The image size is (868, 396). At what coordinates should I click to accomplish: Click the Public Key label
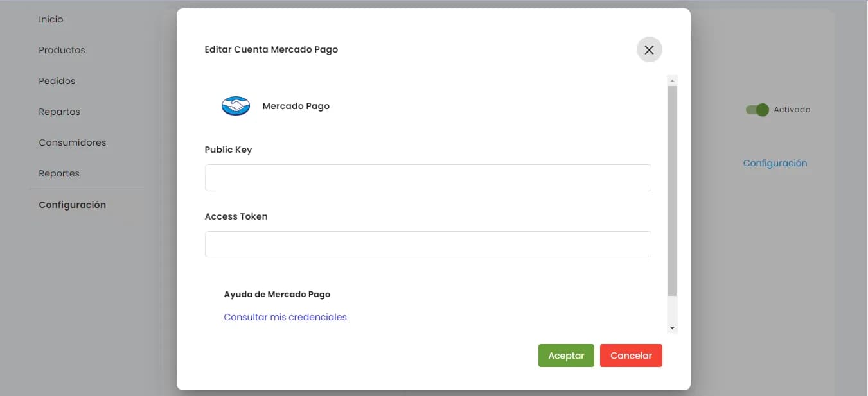228,150
